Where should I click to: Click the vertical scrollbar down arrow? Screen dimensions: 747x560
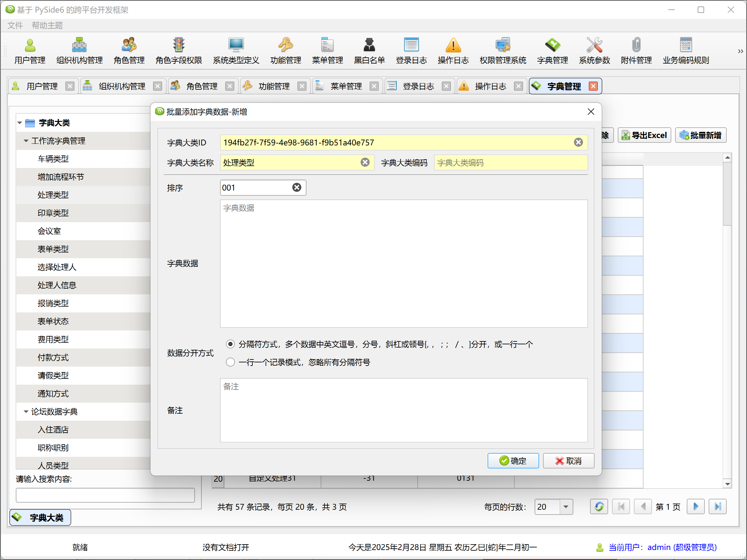(x=727, y=484)
